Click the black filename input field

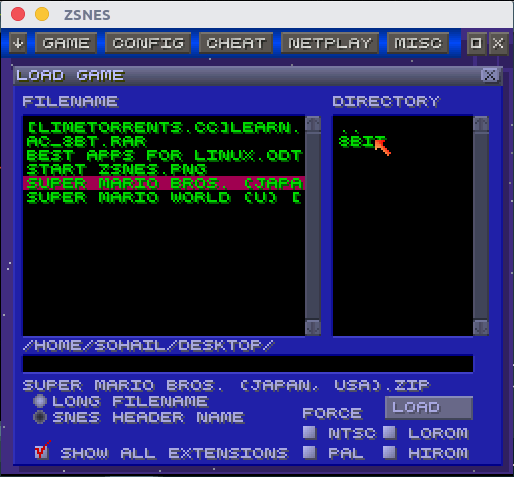tap(248, 364)
